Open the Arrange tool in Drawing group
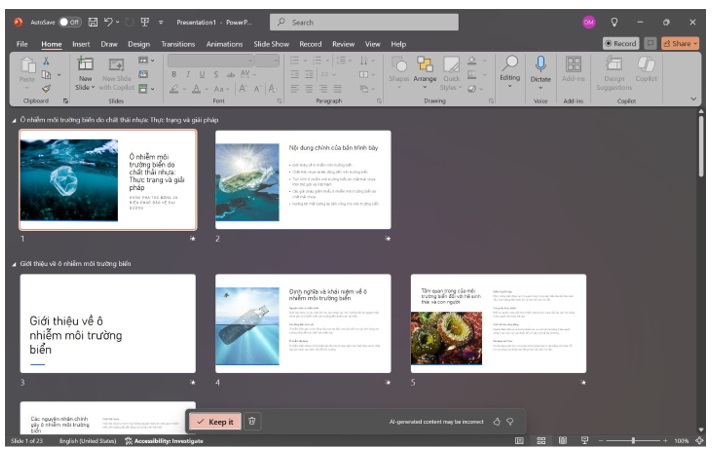Viewport: 722px width, 456px height. pyautogui.click(x=425, y=70)
